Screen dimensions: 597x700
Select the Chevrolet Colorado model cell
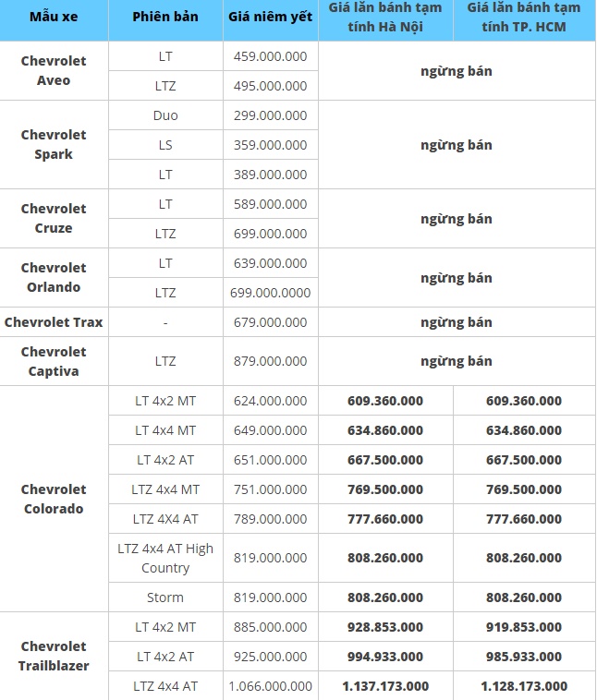(x=54, y=499)
